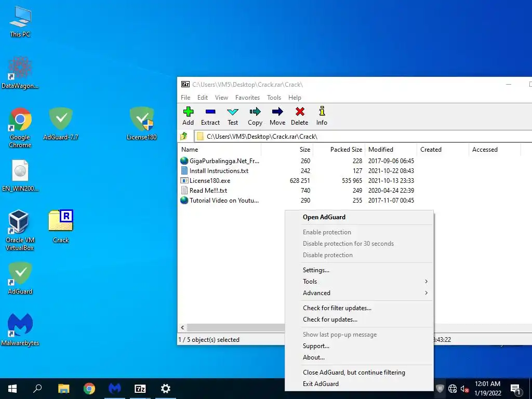Expand the Tools submenu in AdGuard menu
This screenshot has height=399, width=532.
tap(365, 281)
